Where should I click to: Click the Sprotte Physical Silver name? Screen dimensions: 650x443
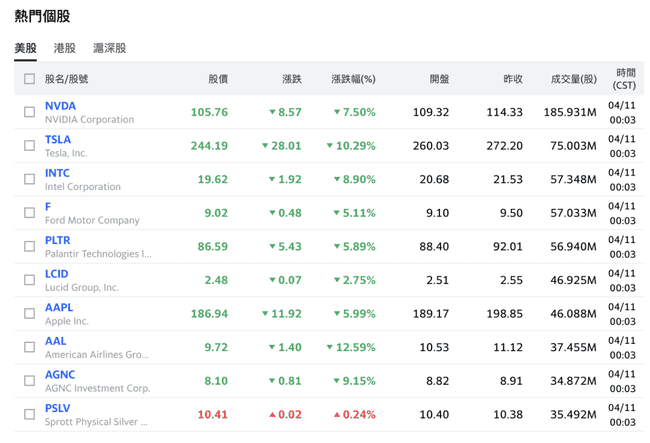pyautogui.click(x=96, y=421)
